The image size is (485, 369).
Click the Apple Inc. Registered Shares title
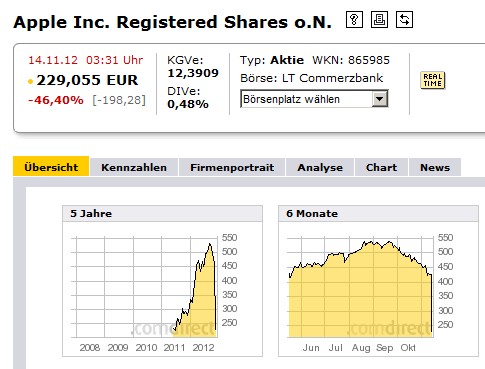click(x=173, y=22)
